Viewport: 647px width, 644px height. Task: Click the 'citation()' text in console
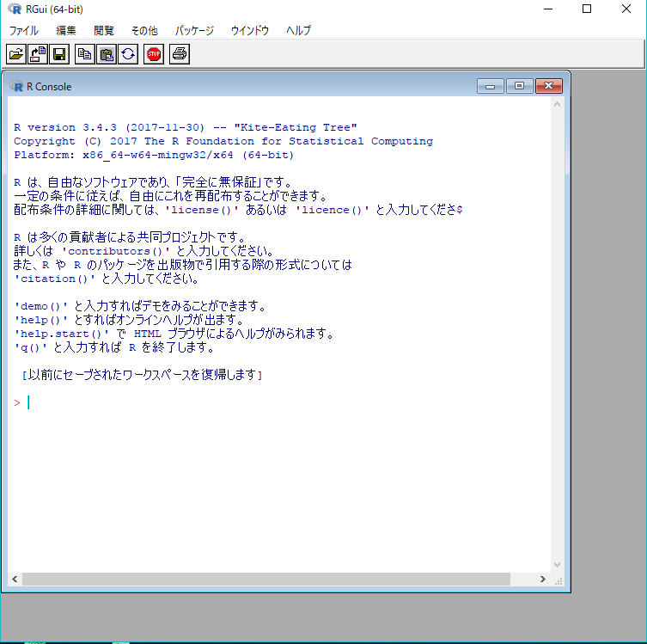54,279
